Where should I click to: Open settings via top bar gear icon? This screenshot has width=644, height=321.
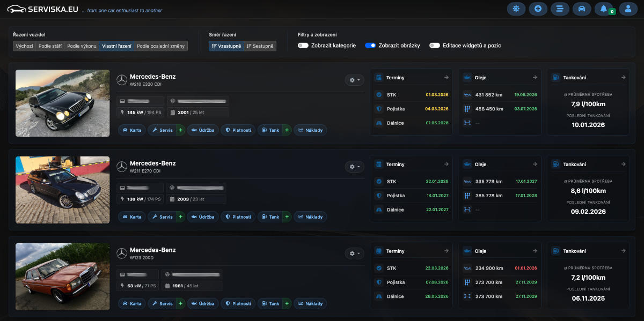tap(516, 9)
